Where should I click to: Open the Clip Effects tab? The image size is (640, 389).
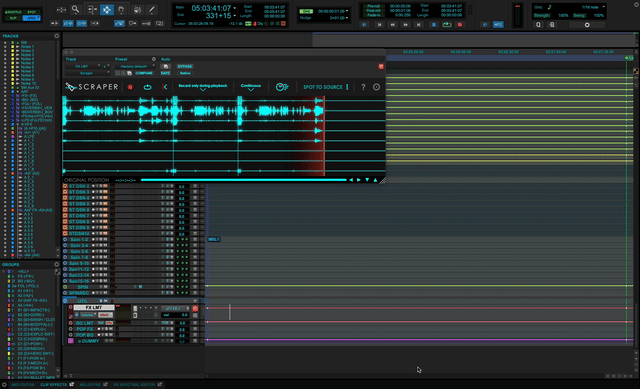click(x=53, y=385)
